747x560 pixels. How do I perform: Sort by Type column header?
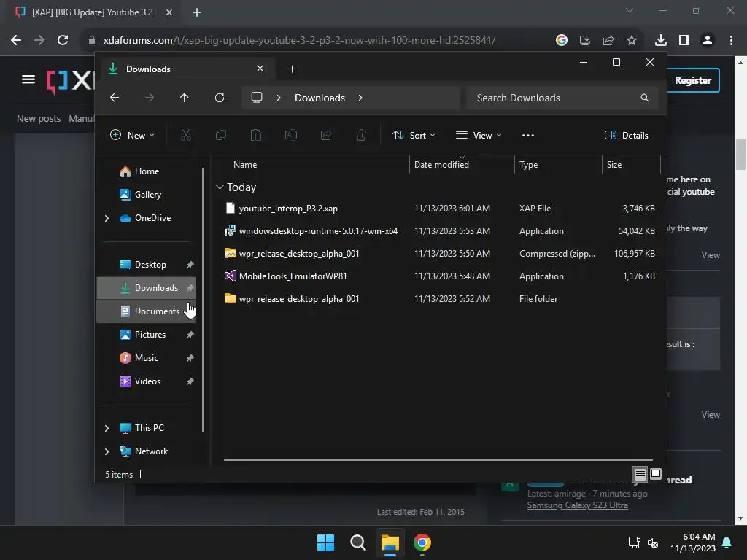click(528, 165)
